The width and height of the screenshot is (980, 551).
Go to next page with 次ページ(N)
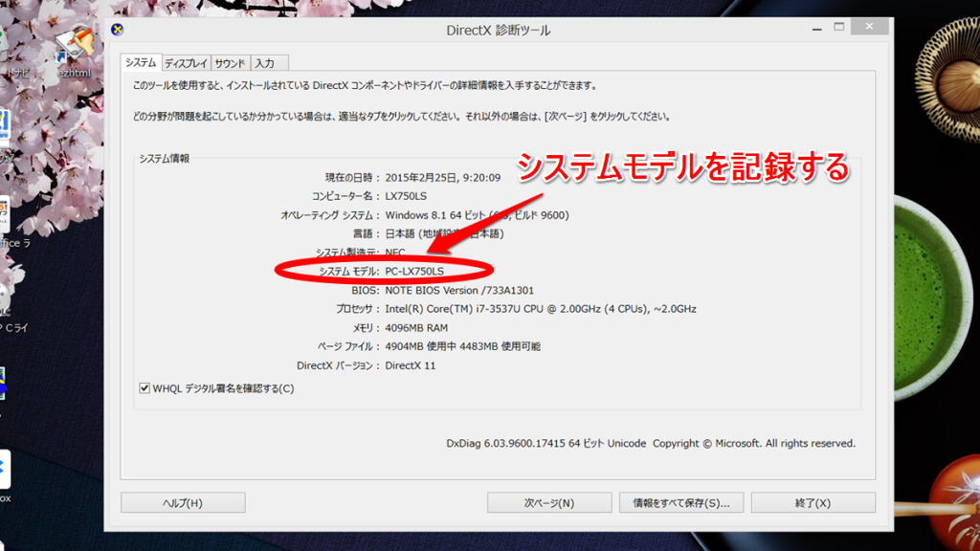tap(549, 502)
